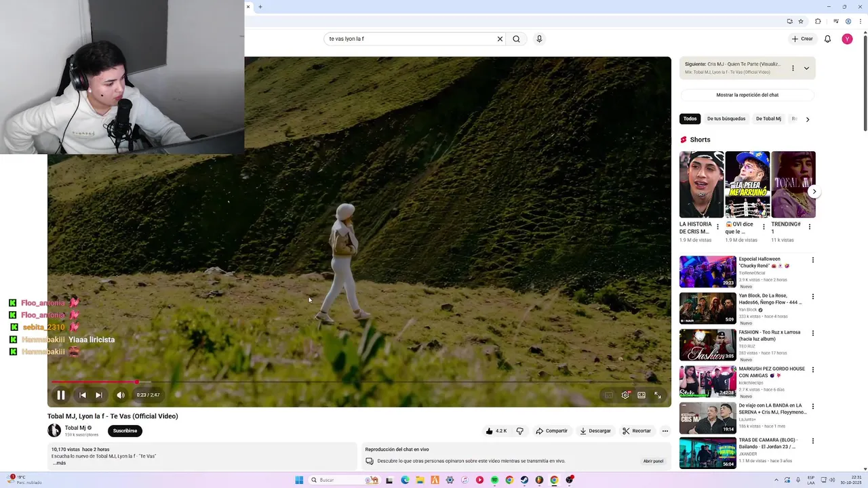The image size is (868, 488).
Task: Select the 'Todos' filter chip
Action: coord(690,119)
